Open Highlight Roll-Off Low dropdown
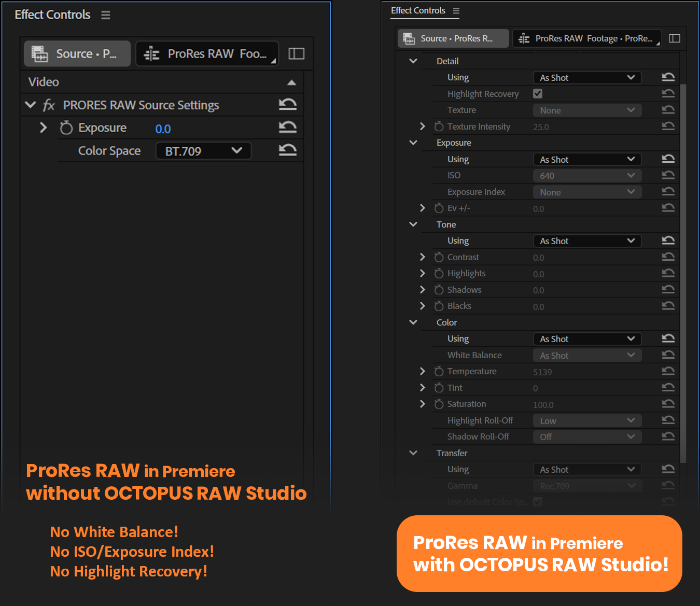 587,421
